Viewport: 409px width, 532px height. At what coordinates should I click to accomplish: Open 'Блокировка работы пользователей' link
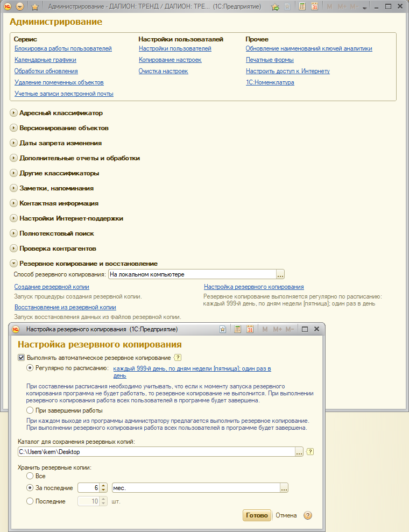63,48
